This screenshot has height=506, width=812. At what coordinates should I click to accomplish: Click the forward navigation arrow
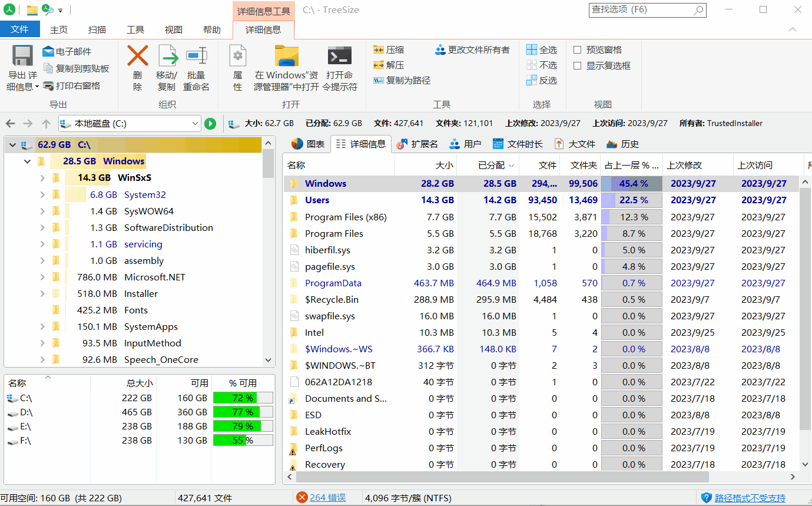(28, 124)
